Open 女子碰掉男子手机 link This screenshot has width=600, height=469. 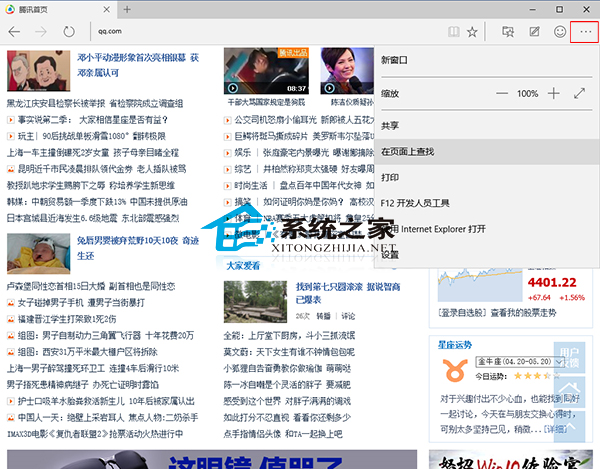(x=81, y=303)
